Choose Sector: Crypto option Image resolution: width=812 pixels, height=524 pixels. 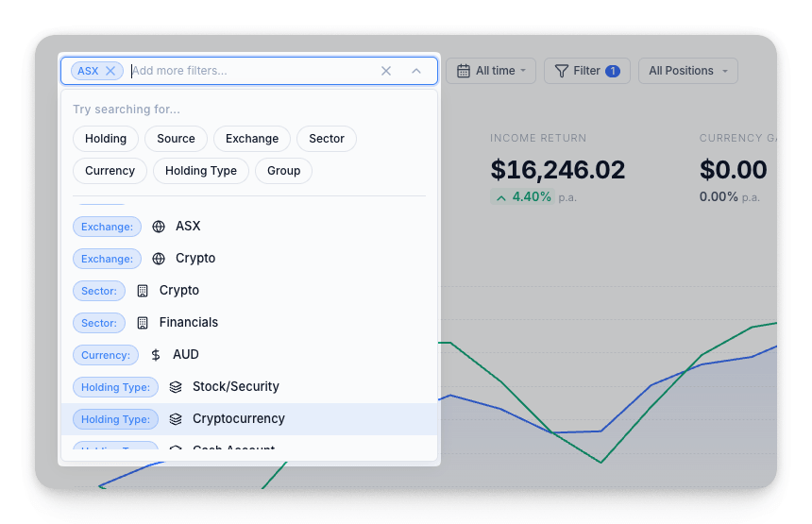coord(249,291)
